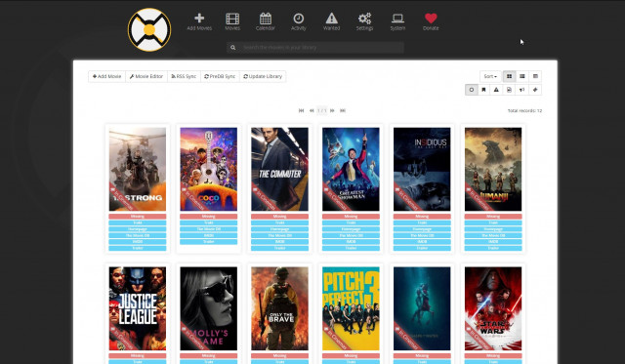
Task: Open Trailer link under 12 Strong
Action: (138, 248)
